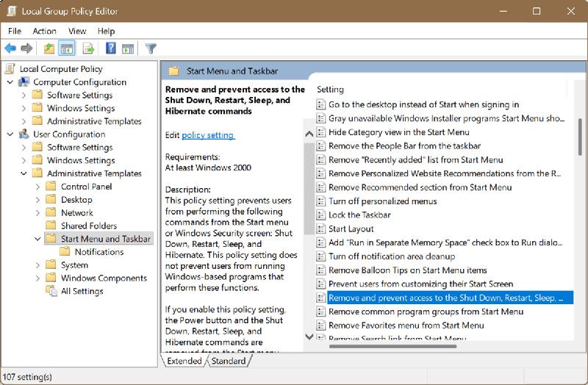Expand Administrative Templates under Computer Configuration
The height and width of the screenshot is (385, 588).
(24, 121)
